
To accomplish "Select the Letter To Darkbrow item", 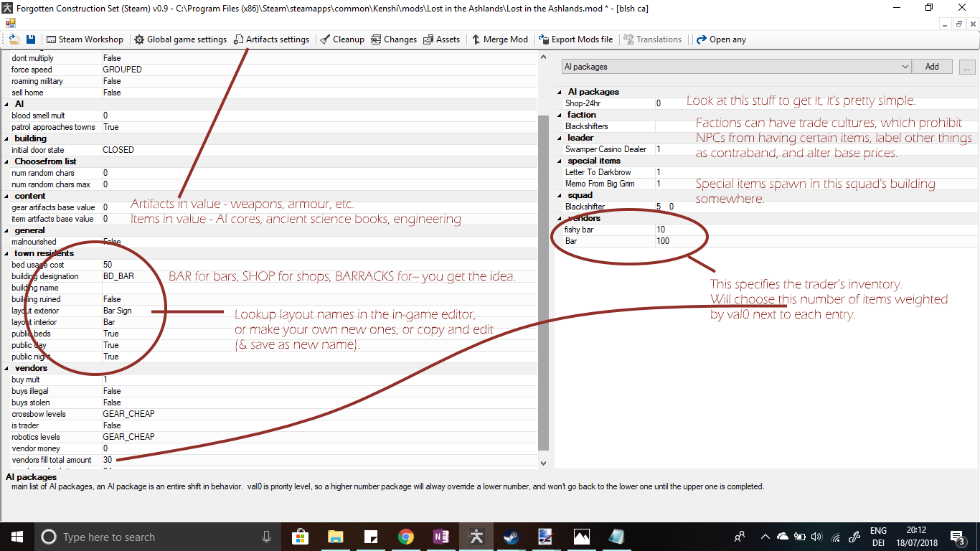I will pyautogui.click(x=768, y=172).
